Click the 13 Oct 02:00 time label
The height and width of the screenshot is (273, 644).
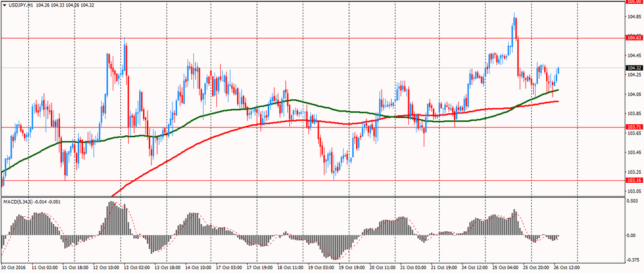pyautogui.click(x=138, y=267)
